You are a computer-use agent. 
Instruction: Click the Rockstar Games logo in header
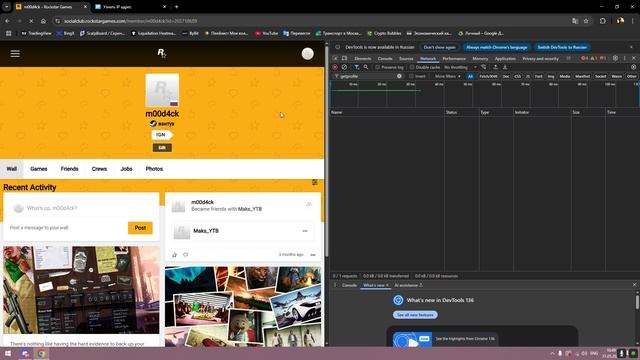(162, 53)
